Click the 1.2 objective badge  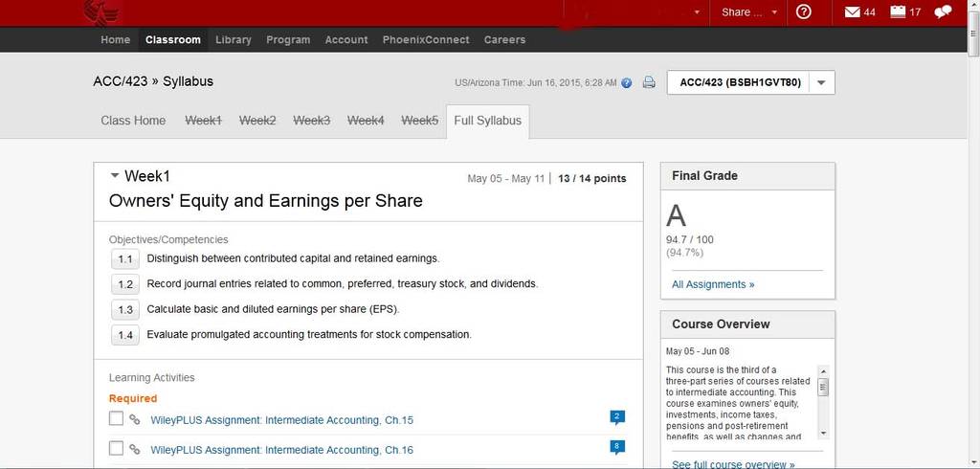(x=125, y=284)
